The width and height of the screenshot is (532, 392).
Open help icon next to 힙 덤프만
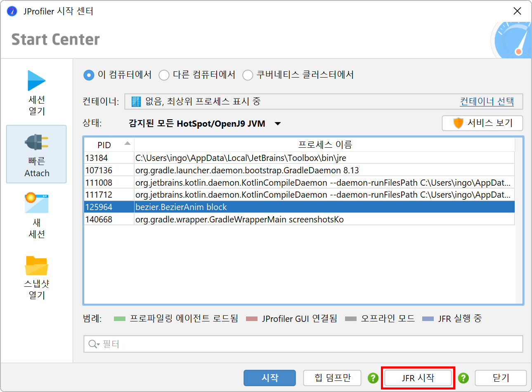click(373, 378)
